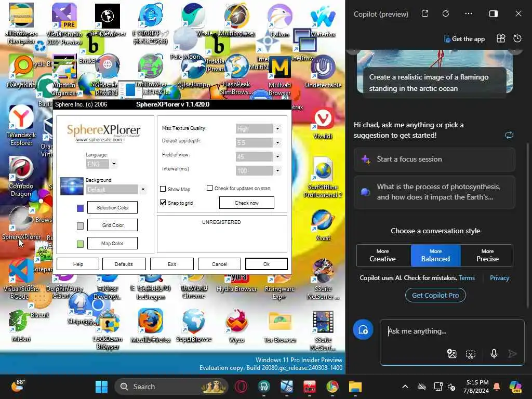The width and height of the screenshot is (532, 399).
Task: Activate the Copilot microphone input
Action: click(x=494, y=354)
